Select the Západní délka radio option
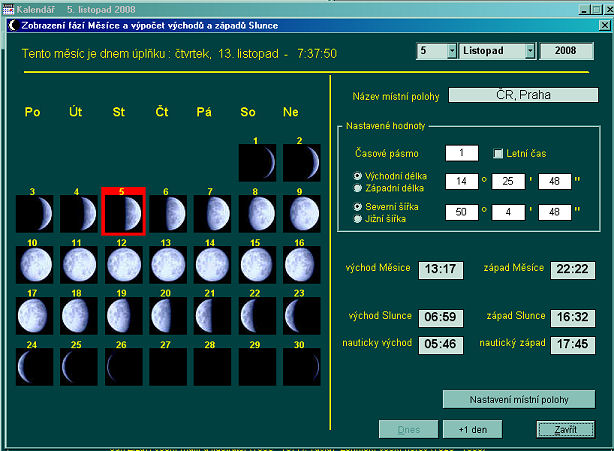The image size is (614, 451). point(359,186)
